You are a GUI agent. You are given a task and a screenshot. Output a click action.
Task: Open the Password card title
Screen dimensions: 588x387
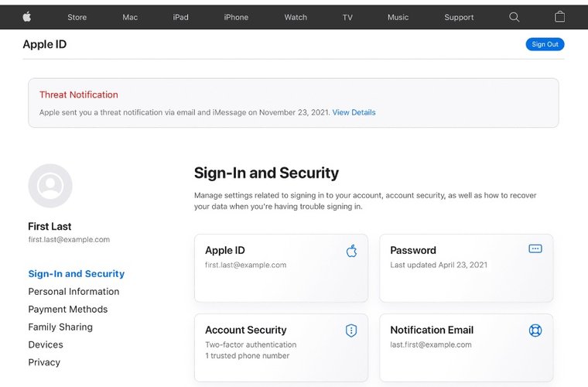point(413,250)
